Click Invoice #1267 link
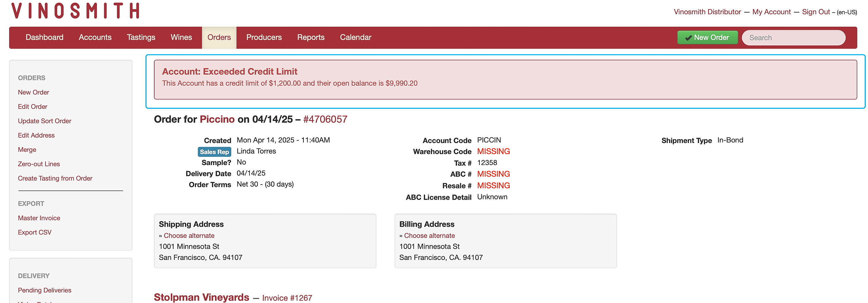868x303 pixels. [x=287, y=298]
